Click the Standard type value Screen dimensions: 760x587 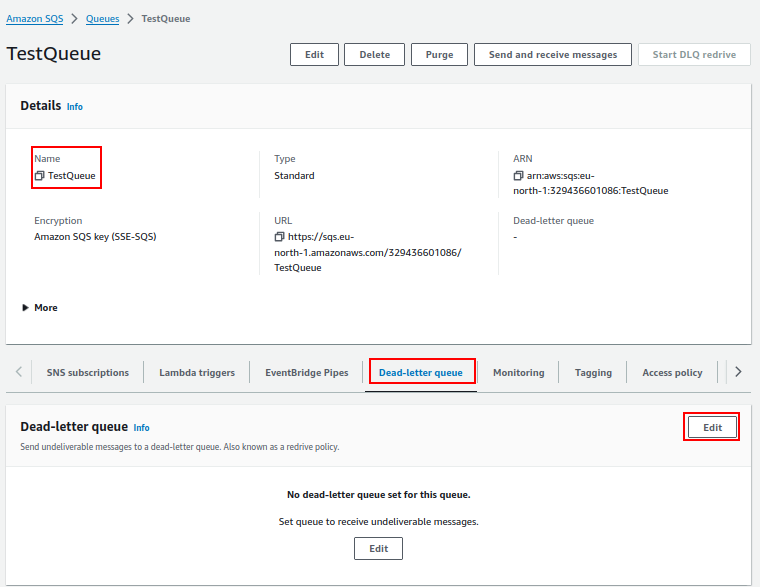[x=294, y=175]
